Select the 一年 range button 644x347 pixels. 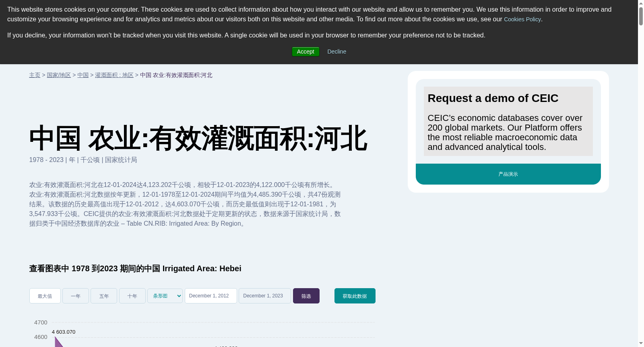[x=76, y=296]
